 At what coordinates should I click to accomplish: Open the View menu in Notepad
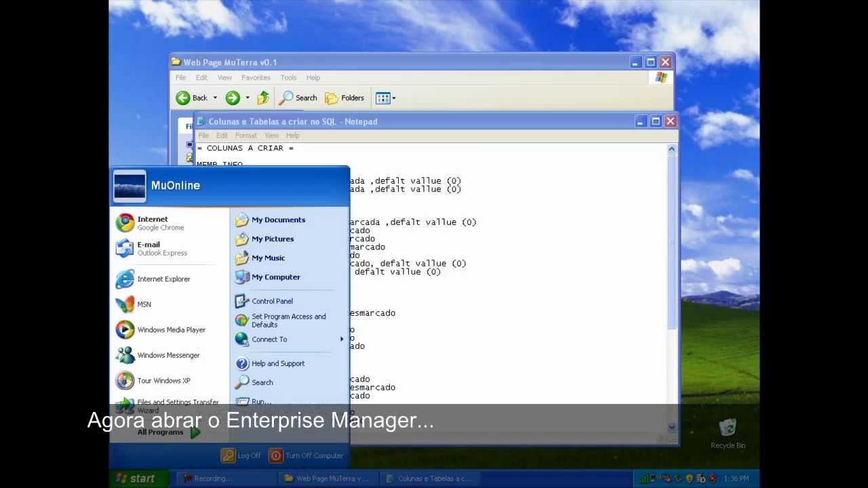click(271, 136)
